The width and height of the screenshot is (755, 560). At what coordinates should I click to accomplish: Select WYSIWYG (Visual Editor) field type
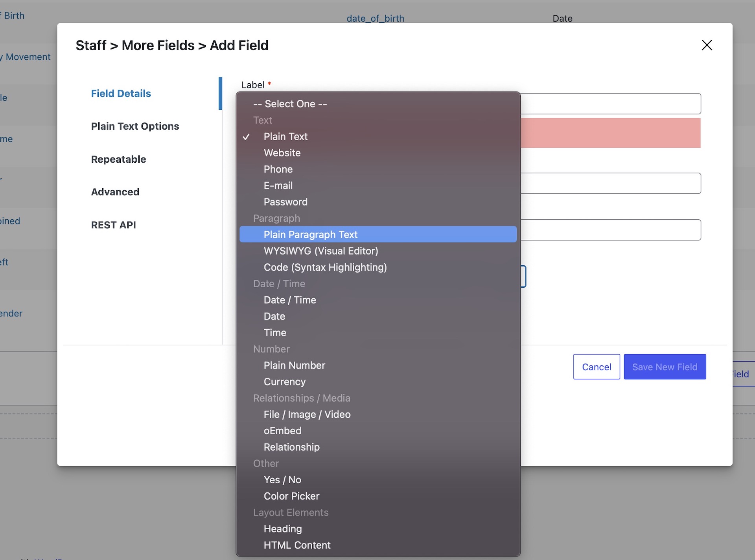pyautogui.click(x=321, y=251)
